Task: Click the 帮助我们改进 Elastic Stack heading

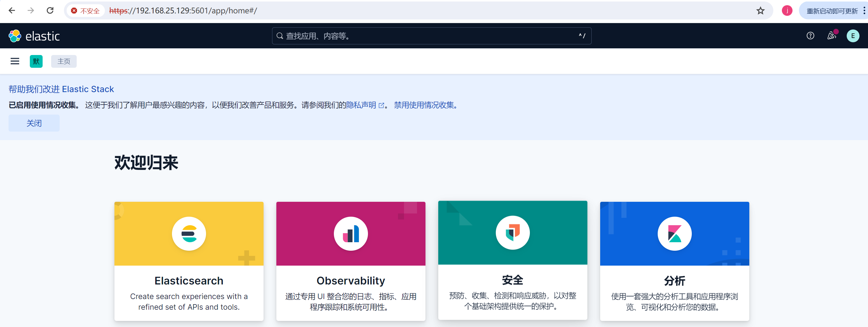Action: tap(61, 89)
